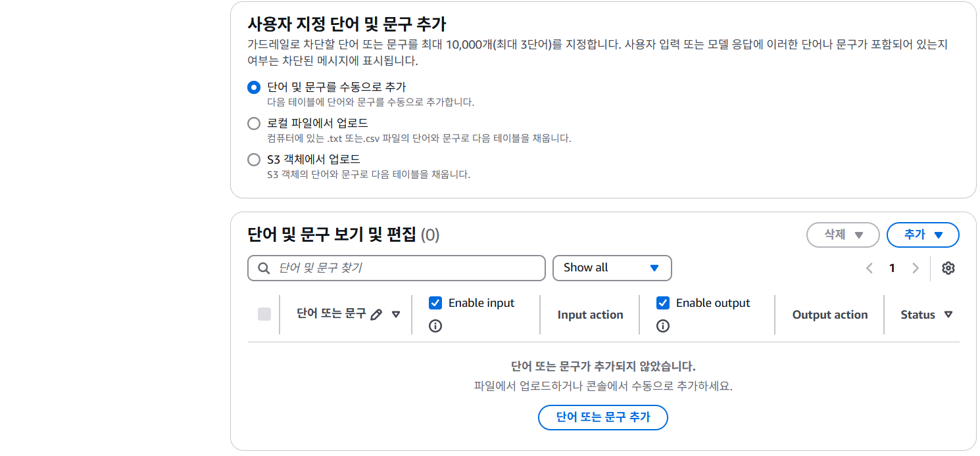This screenshot has width=980, height=456.
Task: Click the 단어 또는 문구 추가 button
Action: [603, 417]
